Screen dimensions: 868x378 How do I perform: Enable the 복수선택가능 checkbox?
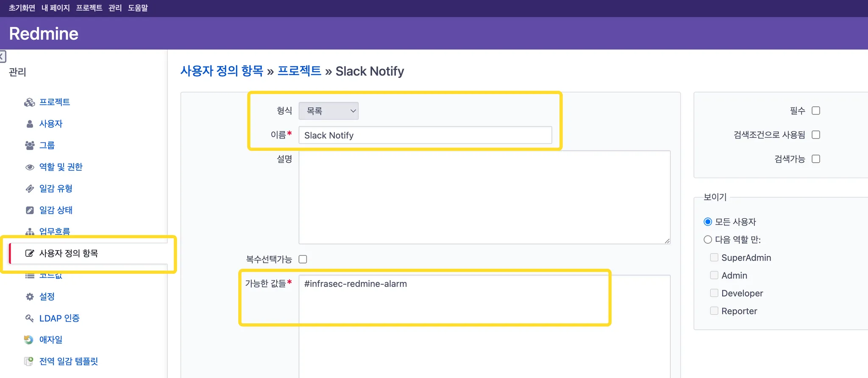[x=303, y=259]
